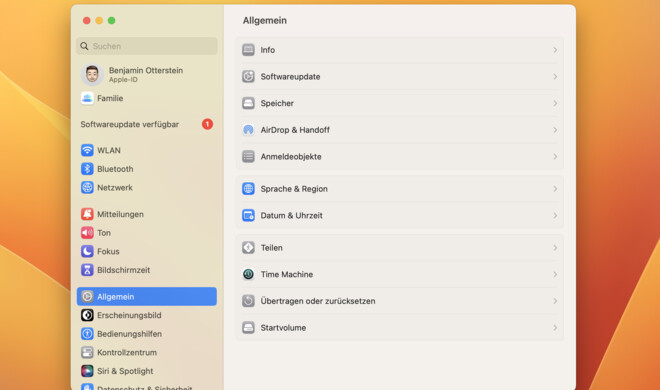
Task: Open Teilen via its chevron arrow
Action: point(555,248)
